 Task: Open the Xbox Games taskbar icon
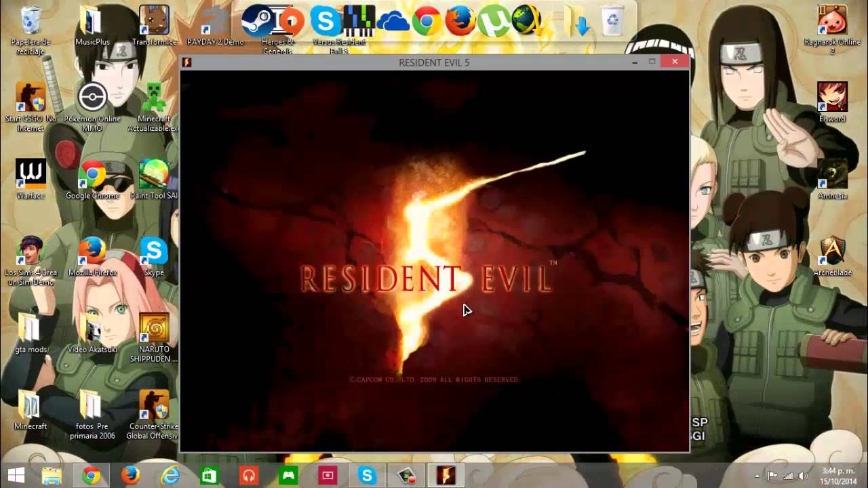288,475
